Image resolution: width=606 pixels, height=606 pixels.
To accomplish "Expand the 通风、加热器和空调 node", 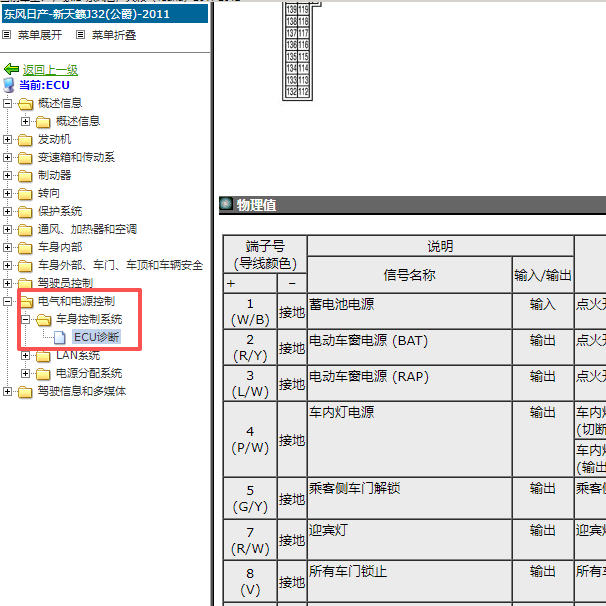I will tap(7, 230).
